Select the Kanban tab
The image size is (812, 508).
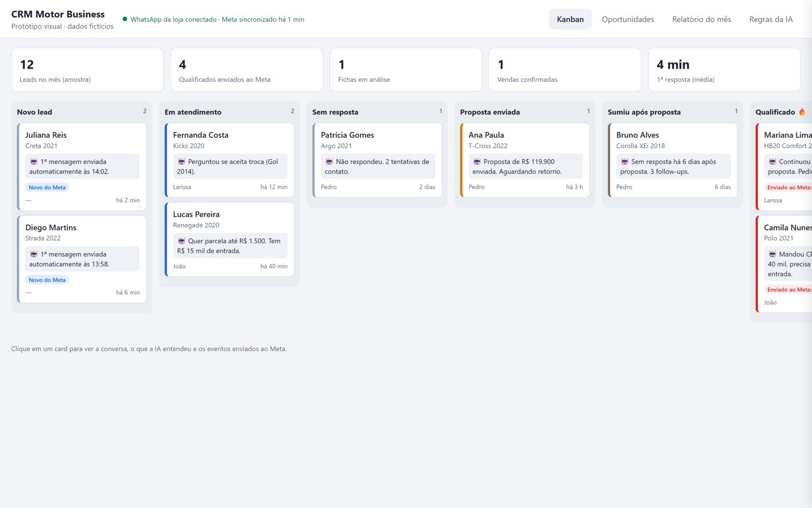coord(570,19)
